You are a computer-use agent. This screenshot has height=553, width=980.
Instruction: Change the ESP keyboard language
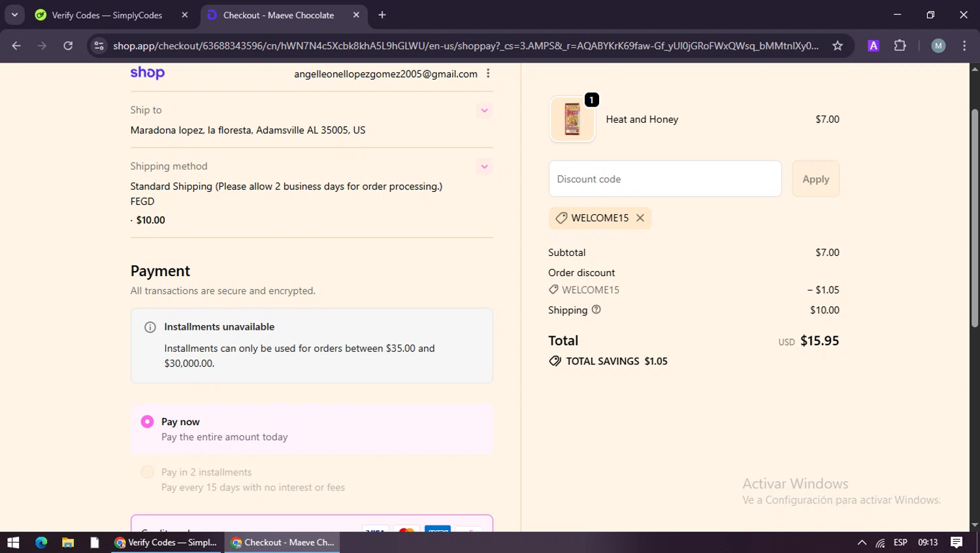pyautogui.click(x=900, y=543)
